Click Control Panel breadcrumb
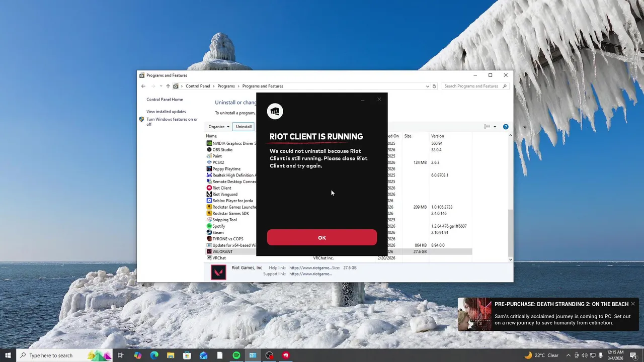The height and width of the screenshot is (362, 644). coord(198,86)
